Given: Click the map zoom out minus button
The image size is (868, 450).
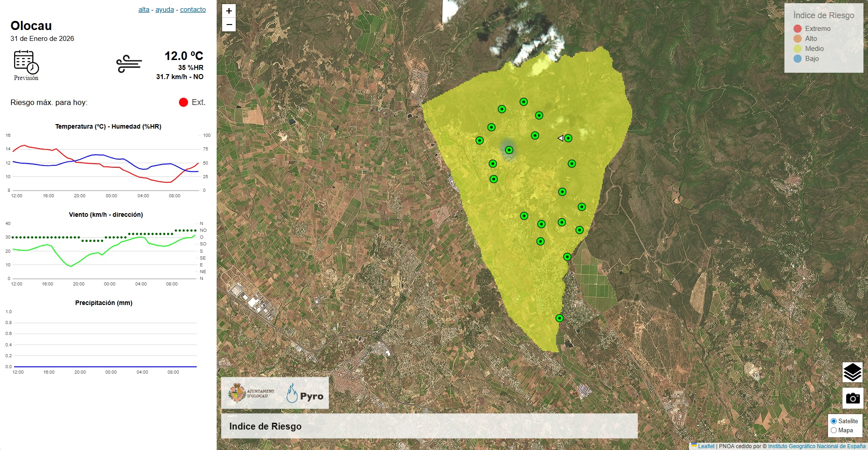Looking at the screenshot, I should (229, 25).
